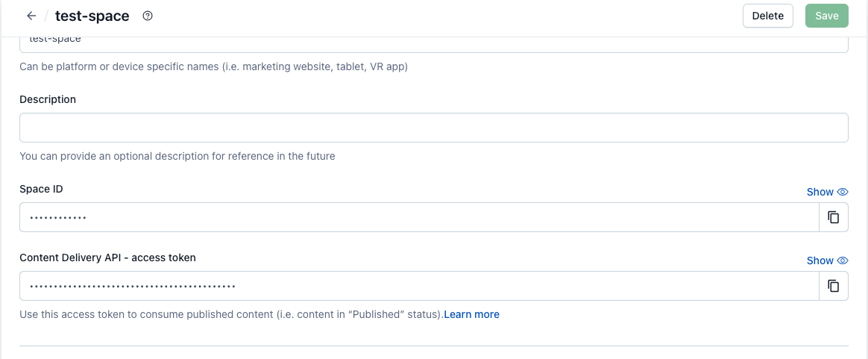The image size is (868, 359).
Task: Click the eye icon for Space ID
Action: click(x=843, y=192)
